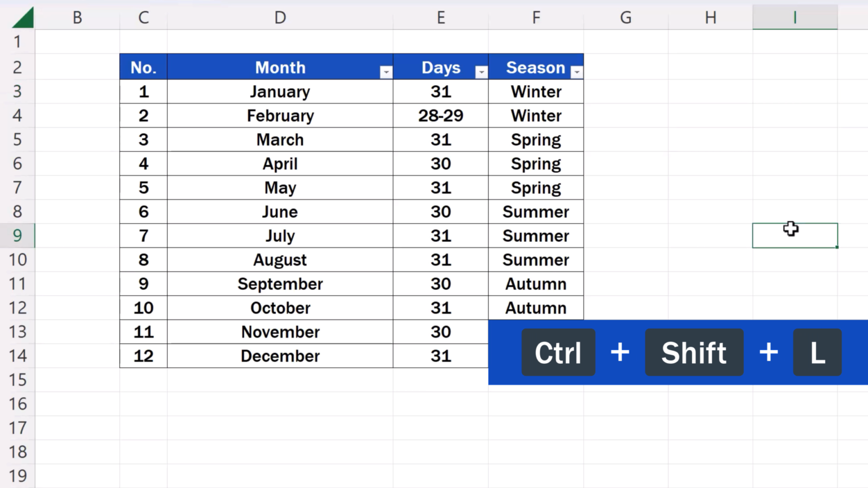This screenshot has height=488, width=868.
Task: Click the Ctrl key in the shortcut overlay
Action: 558,352
